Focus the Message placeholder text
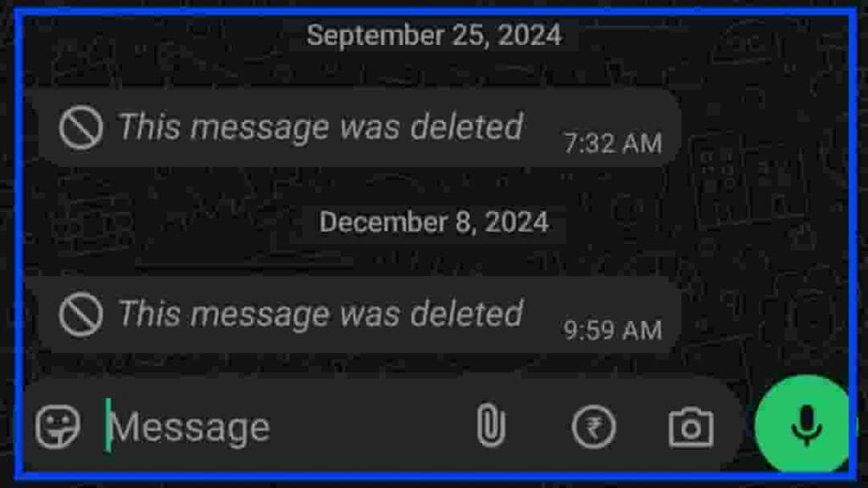This screenshot has height=488, width=868. click(x=189, y=428)
